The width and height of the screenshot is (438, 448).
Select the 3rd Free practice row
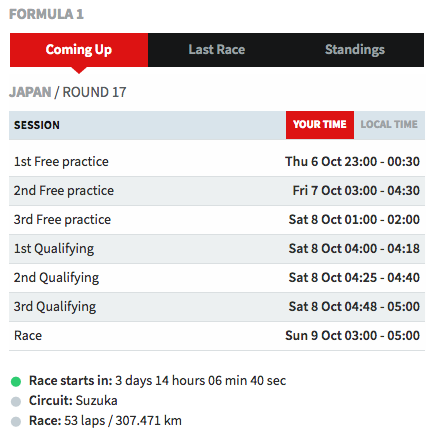coord(217,220)
